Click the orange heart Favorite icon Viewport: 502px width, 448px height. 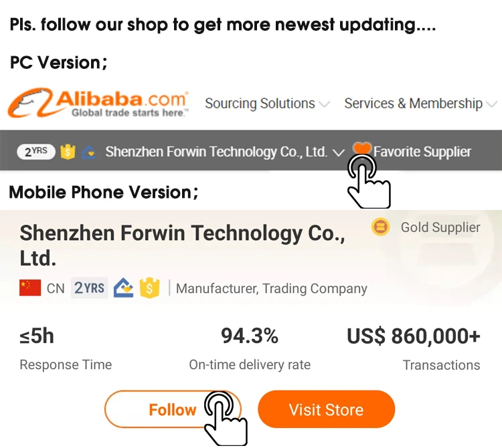(x=361, y=148)
